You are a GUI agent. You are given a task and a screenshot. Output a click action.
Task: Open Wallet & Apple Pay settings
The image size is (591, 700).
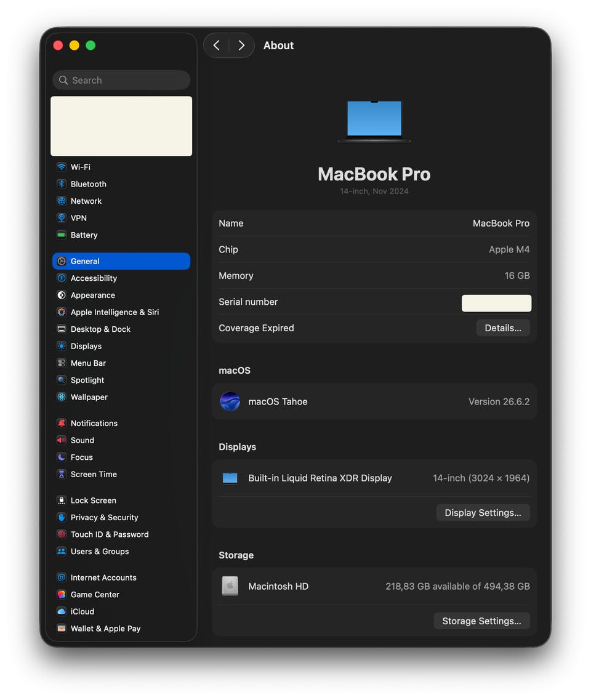(121, 629)
